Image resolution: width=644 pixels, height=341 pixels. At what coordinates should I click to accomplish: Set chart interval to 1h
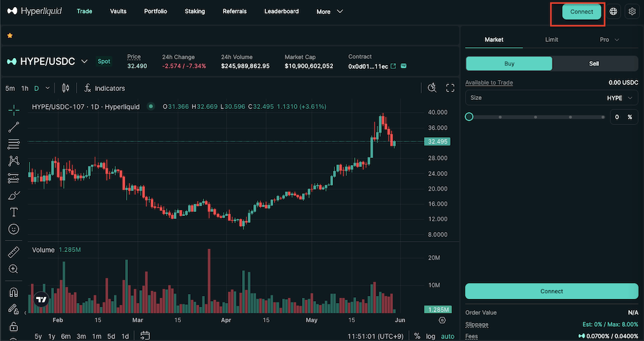point(24,88)
